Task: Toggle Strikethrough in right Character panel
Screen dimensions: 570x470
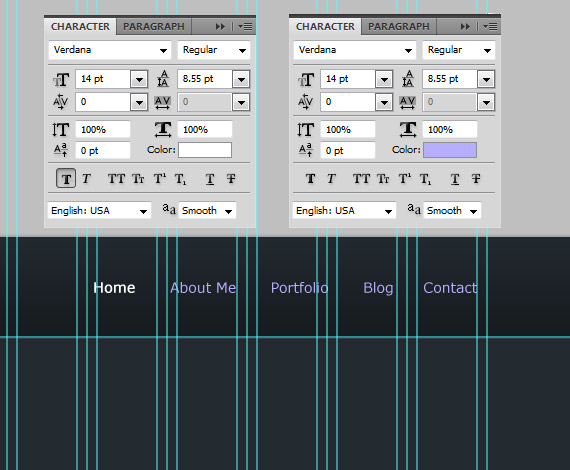Action: click(x=476, y=178)
